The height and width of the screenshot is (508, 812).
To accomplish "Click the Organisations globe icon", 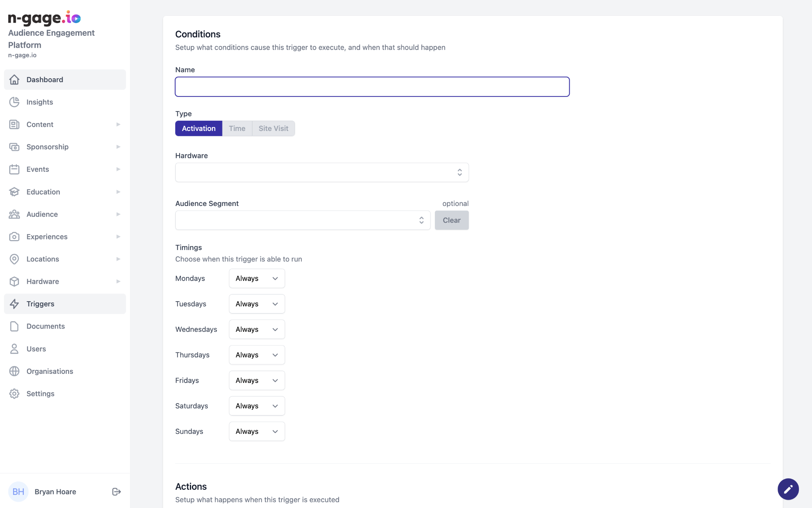I will click(14, 371).
